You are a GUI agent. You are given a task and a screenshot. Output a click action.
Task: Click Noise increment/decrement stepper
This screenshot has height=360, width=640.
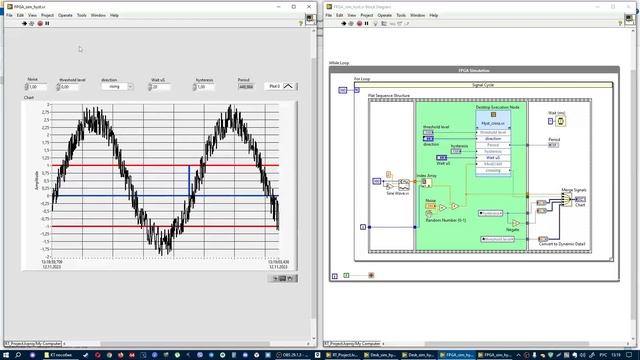click(x=27, y=87)
